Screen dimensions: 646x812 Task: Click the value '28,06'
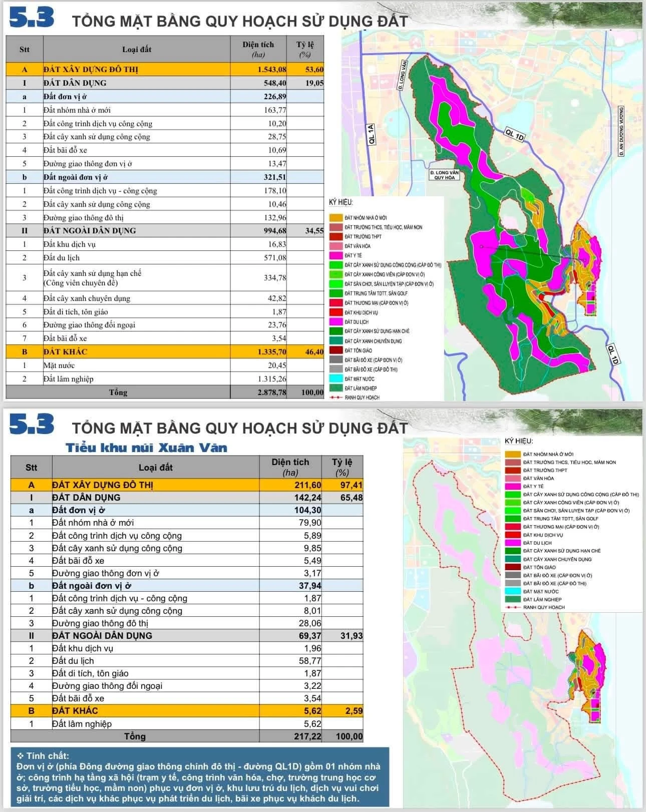pyautogui.click(x=310, y=623)
